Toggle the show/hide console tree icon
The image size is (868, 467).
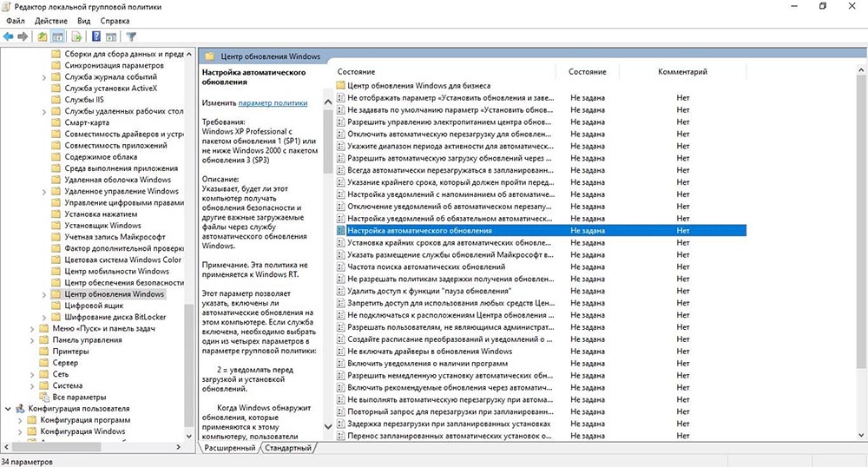(x=57, y=36)
